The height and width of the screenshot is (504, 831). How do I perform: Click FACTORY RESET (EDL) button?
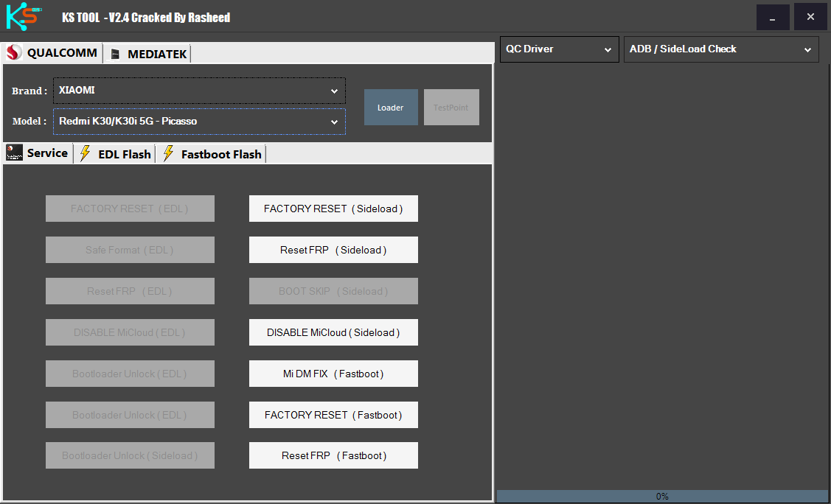tap(130, 209)
